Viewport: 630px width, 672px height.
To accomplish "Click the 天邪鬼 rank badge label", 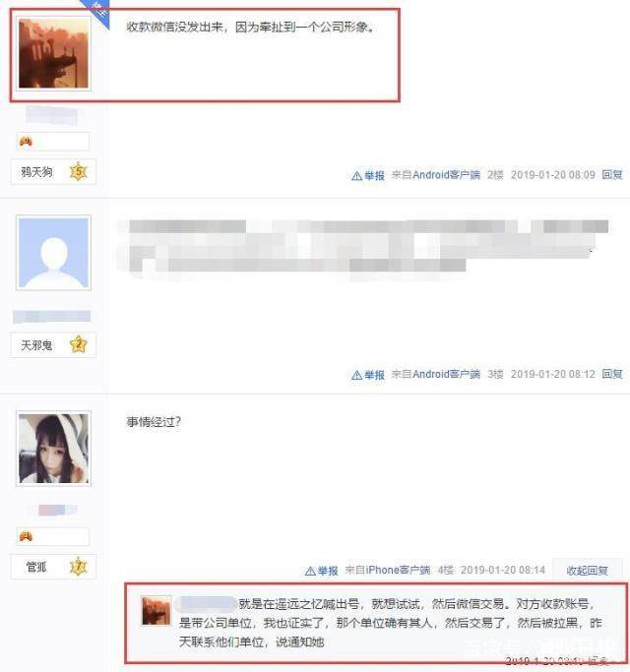I will (x=36, y=345).
